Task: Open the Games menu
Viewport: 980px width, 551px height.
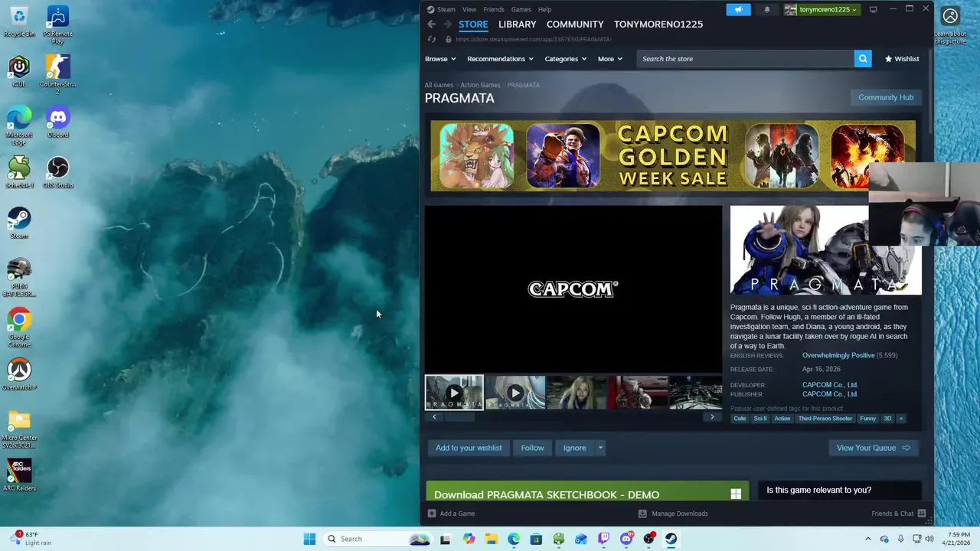Action: (x=521, y=9)
